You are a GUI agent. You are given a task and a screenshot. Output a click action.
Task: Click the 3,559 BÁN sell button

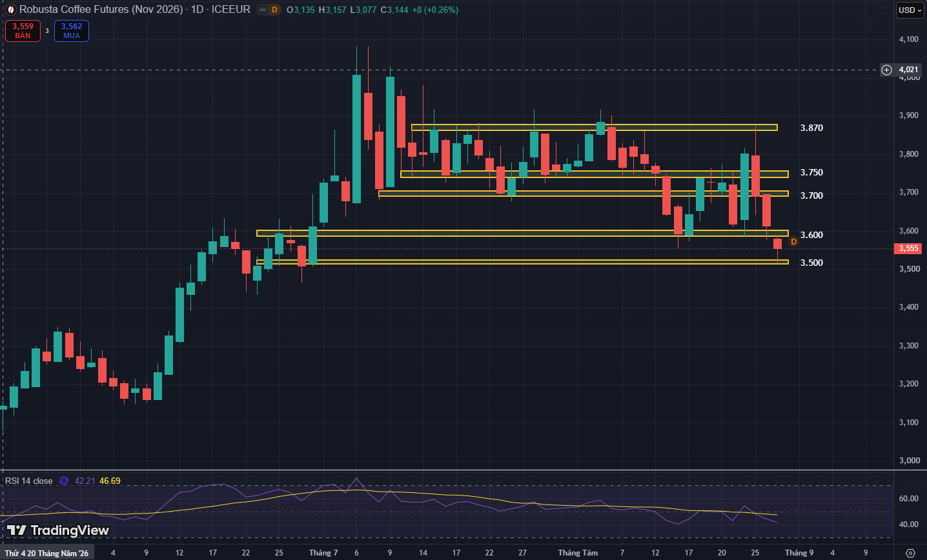click(x=23, y=31)
